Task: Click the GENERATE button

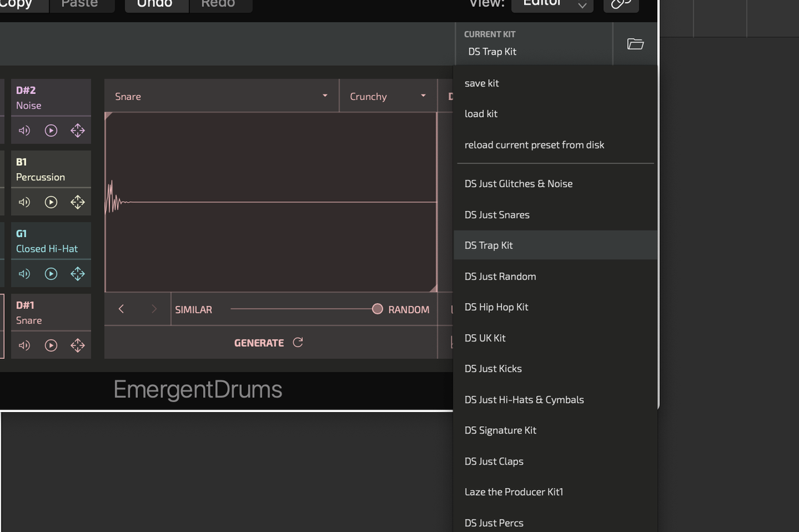Action: tap(259, 342)
